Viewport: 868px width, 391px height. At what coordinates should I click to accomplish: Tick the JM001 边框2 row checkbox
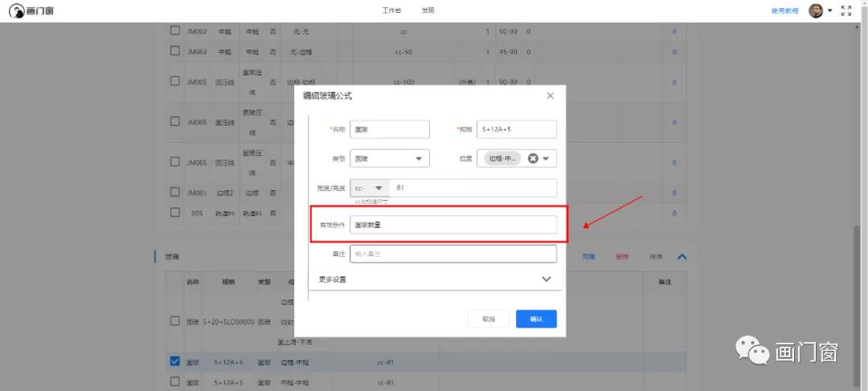click(175, 193)
